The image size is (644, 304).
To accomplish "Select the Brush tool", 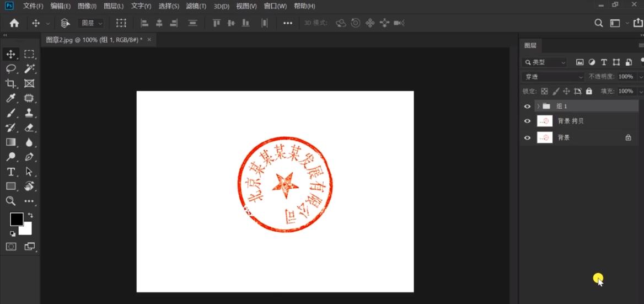I will (10, 113).
